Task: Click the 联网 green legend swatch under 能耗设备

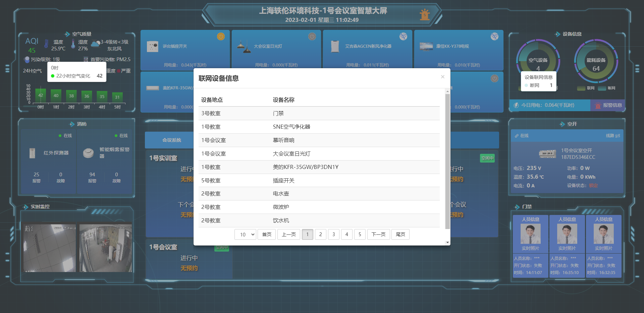Action: pos(581,88)
